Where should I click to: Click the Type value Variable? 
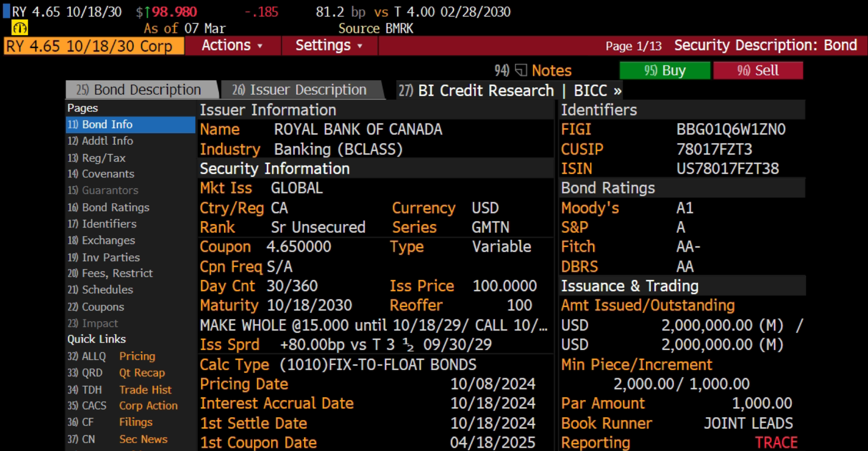pos(502,247)
